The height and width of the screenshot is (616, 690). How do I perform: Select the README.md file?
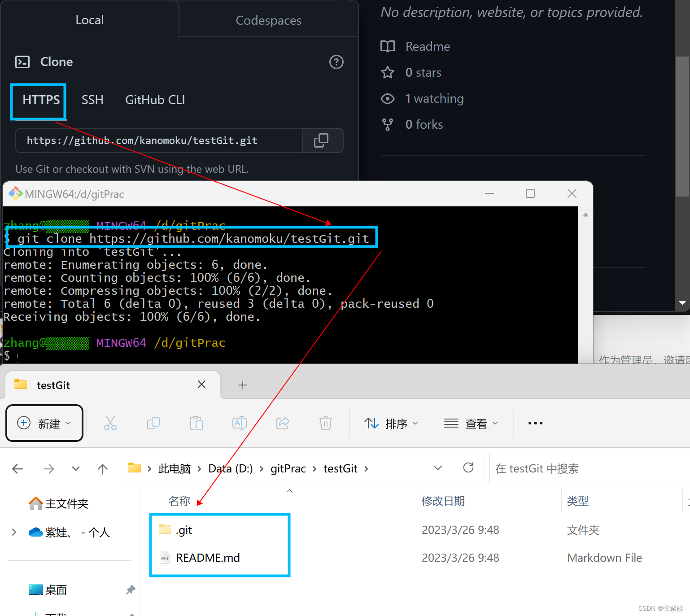[208, 558]
